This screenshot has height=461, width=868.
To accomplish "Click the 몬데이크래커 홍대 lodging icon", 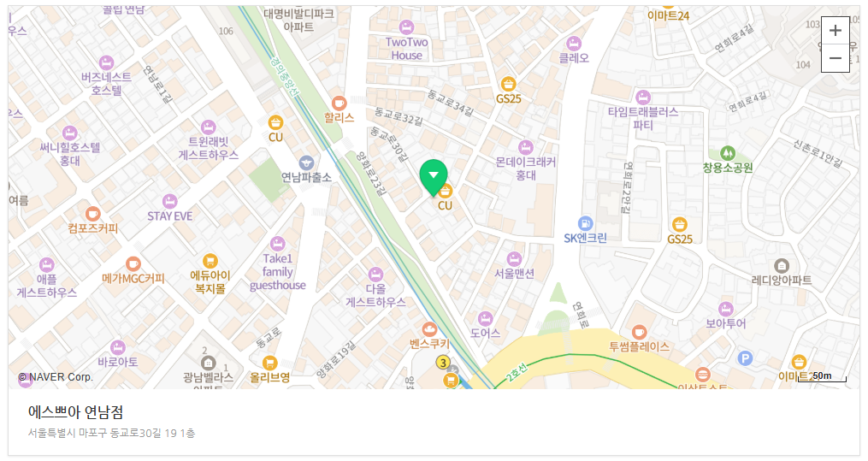I will pos(525,147).
